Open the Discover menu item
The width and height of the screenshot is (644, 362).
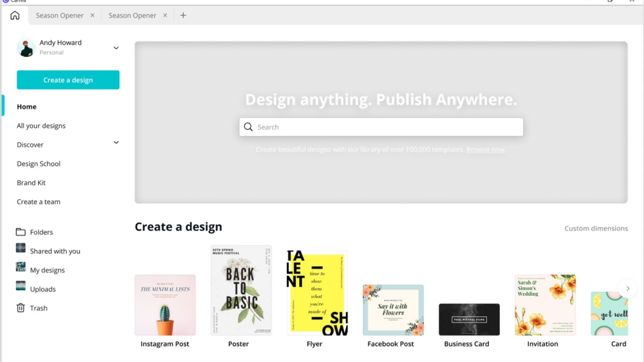(30, 145)
